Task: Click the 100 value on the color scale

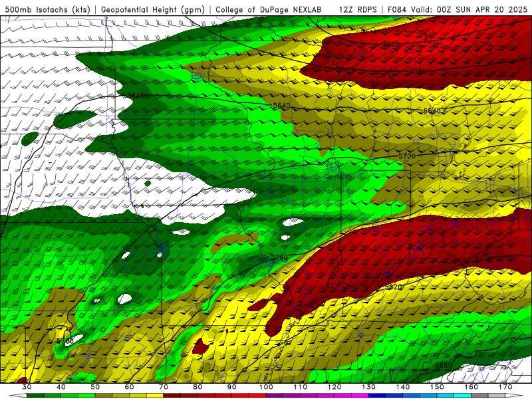Action: [266, 387]
